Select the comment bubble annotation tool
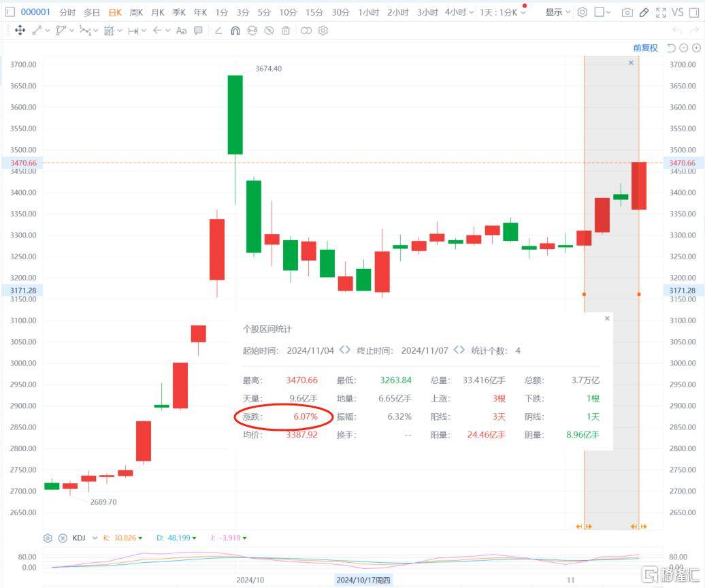The width and height of the screenshot is (705, 588). click(198, 31)
